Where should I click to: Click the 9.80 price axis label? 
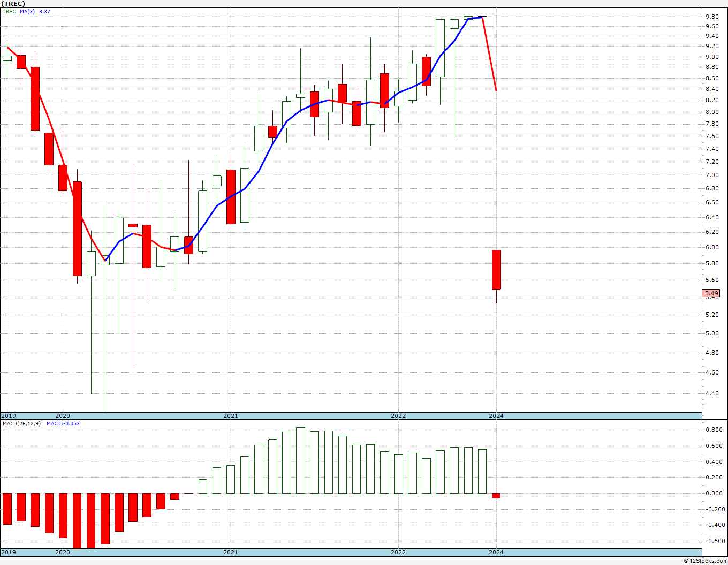(711, 17)
